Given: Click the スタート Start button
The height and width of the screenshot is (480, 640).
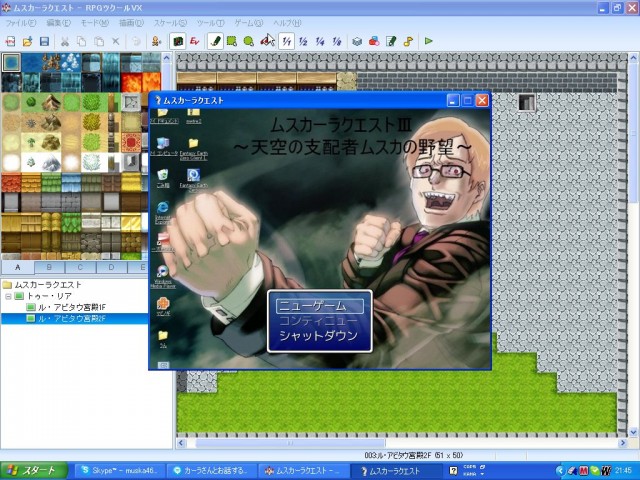Looking at the screenshot, I should tap(34, 471).
